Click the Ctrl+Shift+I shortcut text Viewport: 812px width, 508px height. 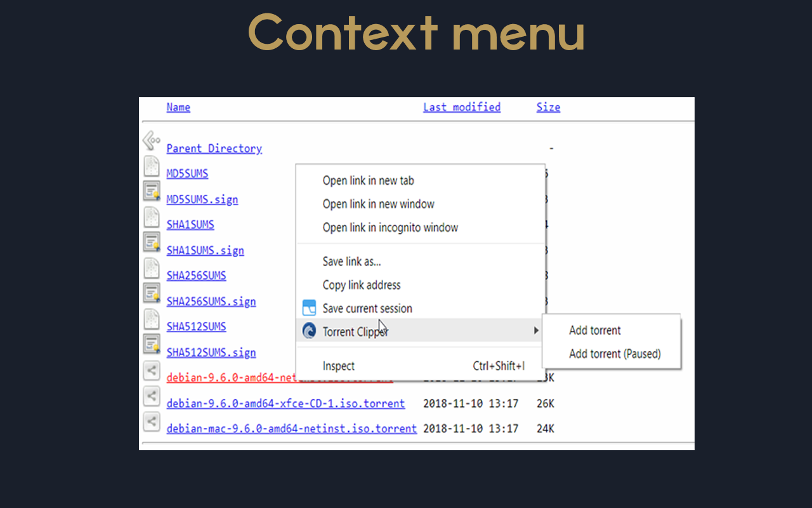(499, 366)
